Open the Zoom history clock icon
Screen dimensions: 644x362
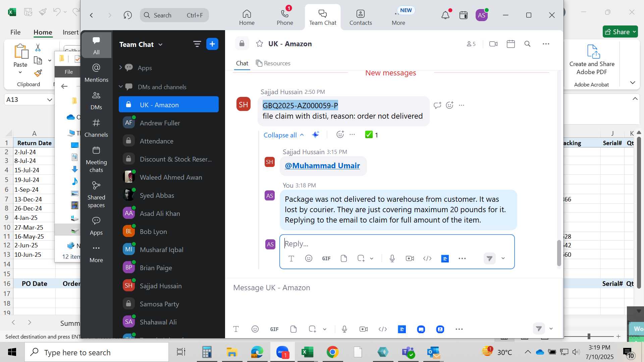click(127, 15)
